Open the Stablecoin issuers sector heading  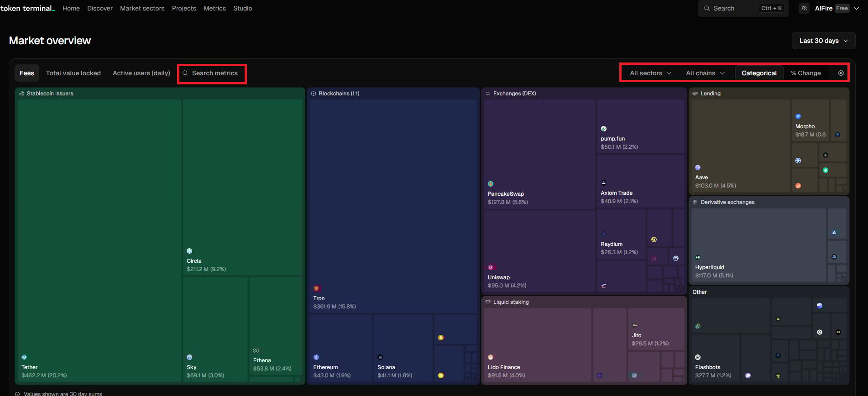click(x=50, y=94)
